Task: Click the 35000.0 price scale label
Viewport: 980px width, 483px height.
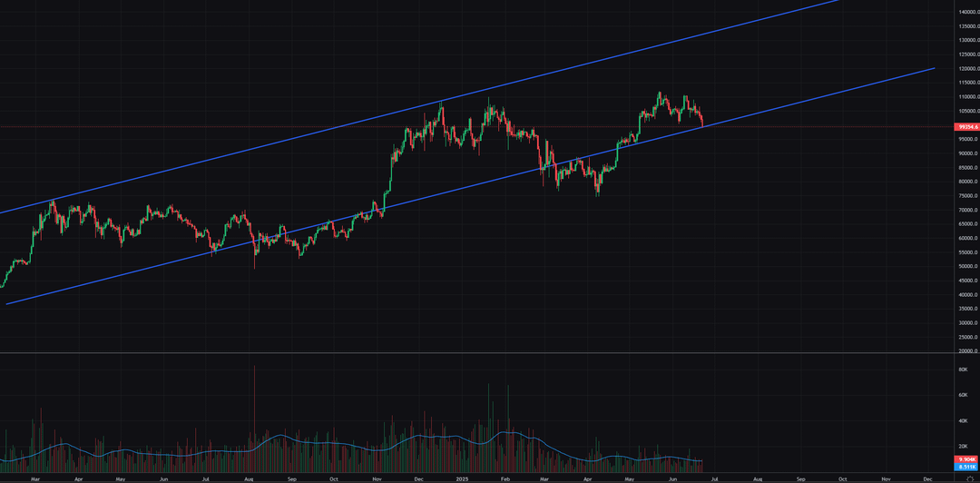Action: pos(967,309)
